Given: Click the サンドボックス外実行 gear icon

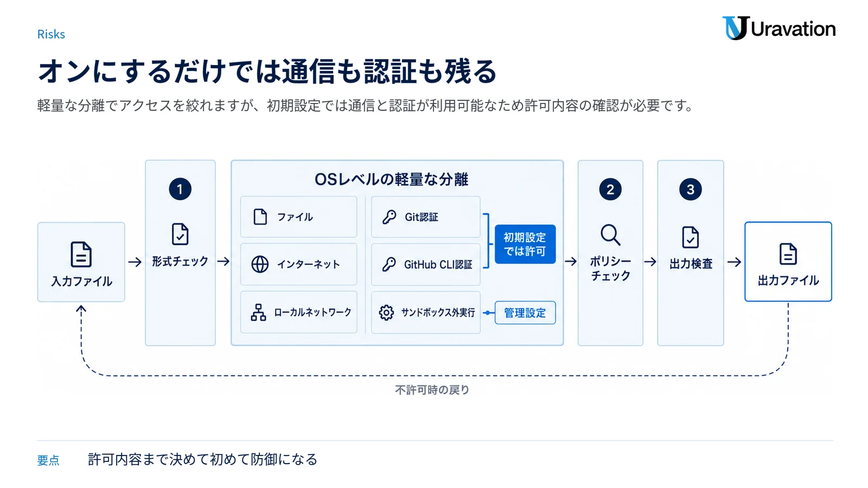Looking at the screenshot, I should point(386,312).
